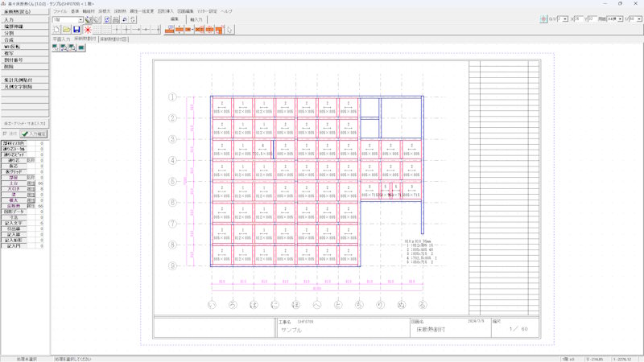The width and height of the screenshot is (644, 362).
Task: Click the red starburst icon in toolbar
Action: pos(88,30)
